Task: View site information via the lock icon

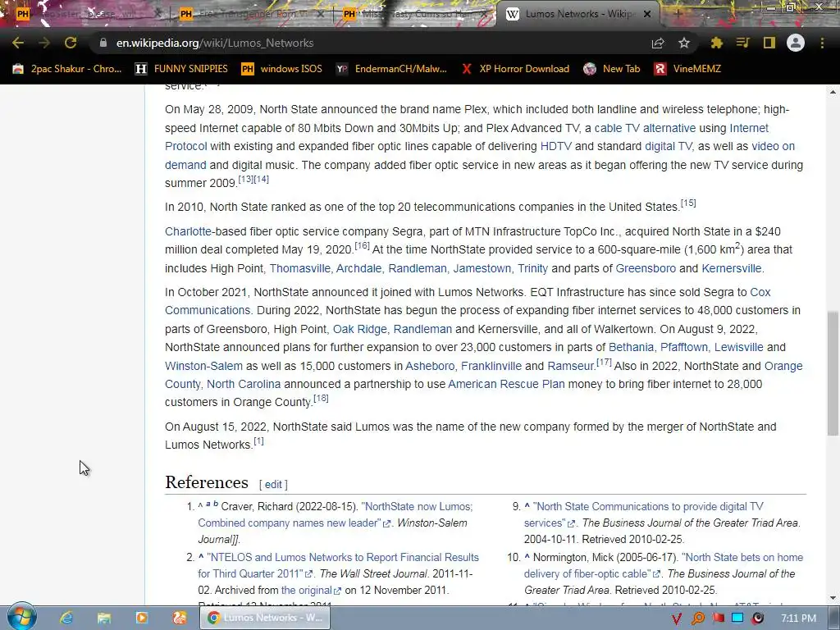Action: pyautogui.click(x=103, y=43)
